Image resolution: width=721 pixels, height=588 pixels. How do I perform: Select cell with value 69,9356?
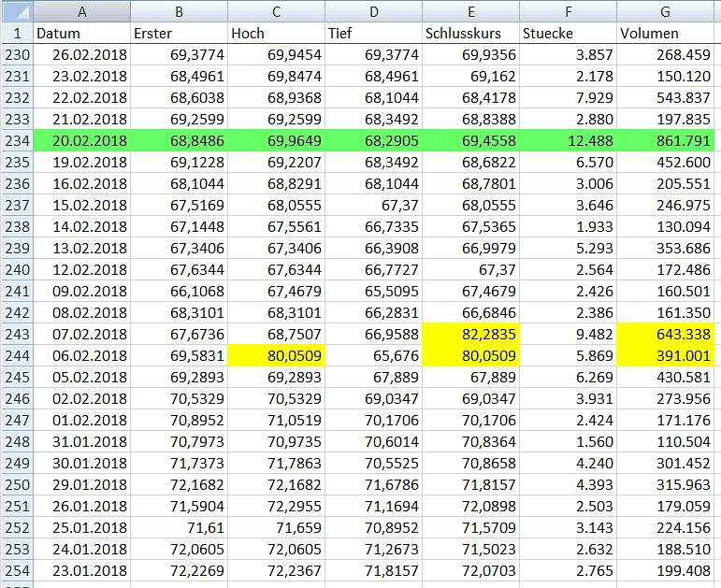(x=471, y=55)
